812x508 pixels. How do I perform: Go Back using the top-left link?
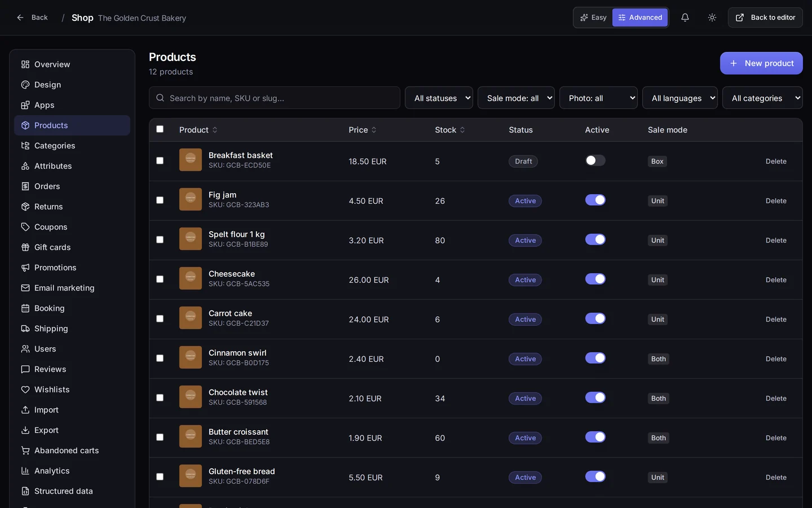point(32,17)
